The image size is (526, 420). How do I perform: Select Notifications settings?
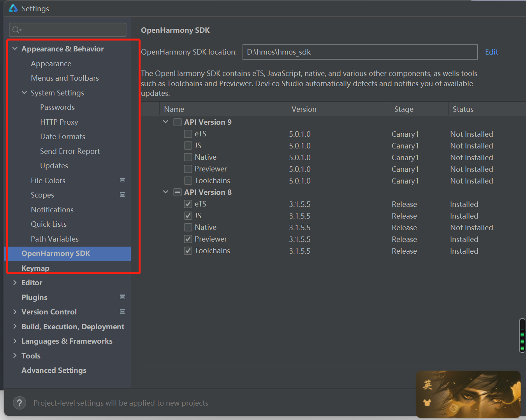52,210
